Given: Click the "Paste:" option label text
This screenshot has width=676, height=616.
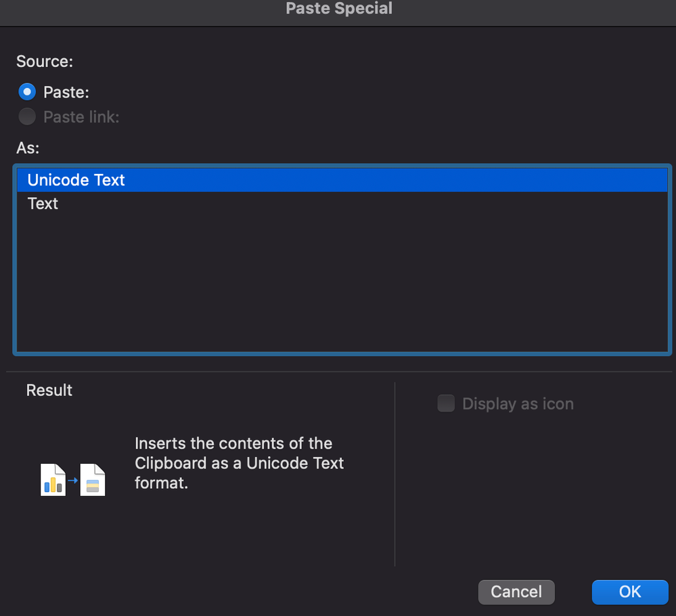Looking at the screenshot, I should (66, 92).
